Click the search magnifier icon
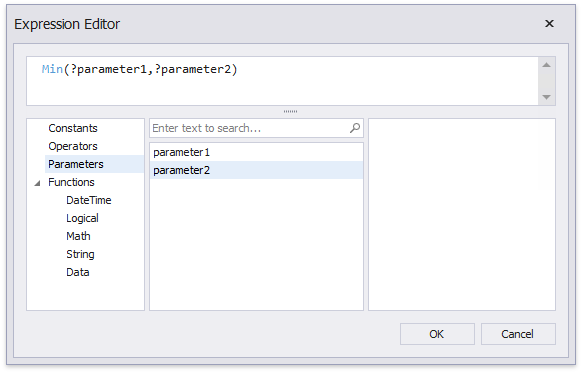Viewport: 582px width, 373px height. 354,128
